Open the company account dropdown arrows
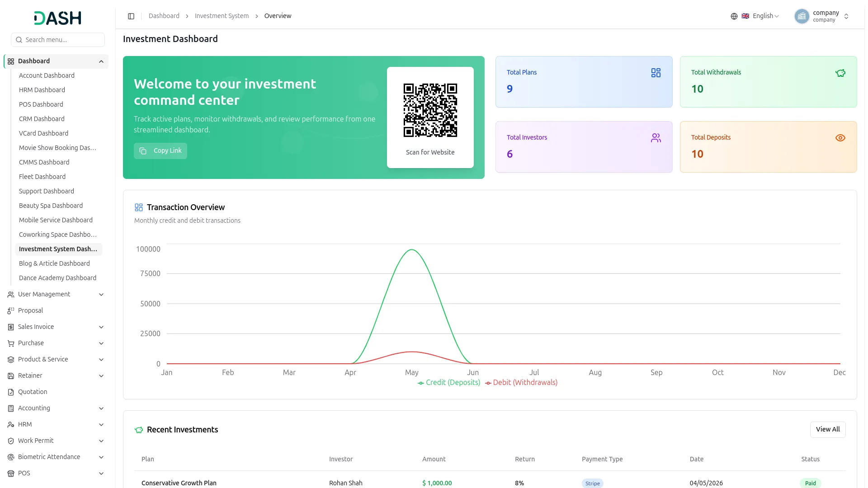Image resolution: width=868 pixels, height=488 pixels. [846, 16]
